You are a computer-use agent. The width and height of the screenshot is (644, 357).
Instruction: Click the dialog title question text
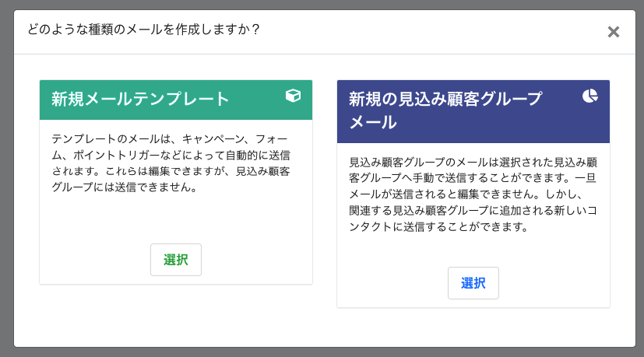tap(143, 30)
